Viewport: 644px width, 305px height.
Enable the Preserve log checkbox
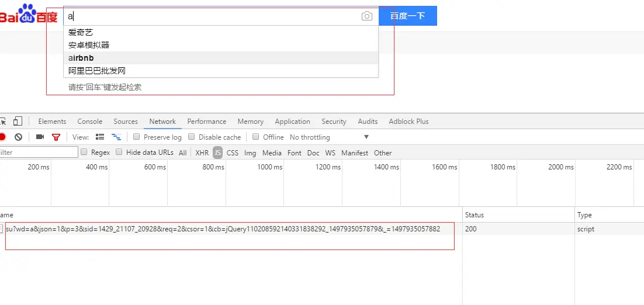click(x=137, y=137)
